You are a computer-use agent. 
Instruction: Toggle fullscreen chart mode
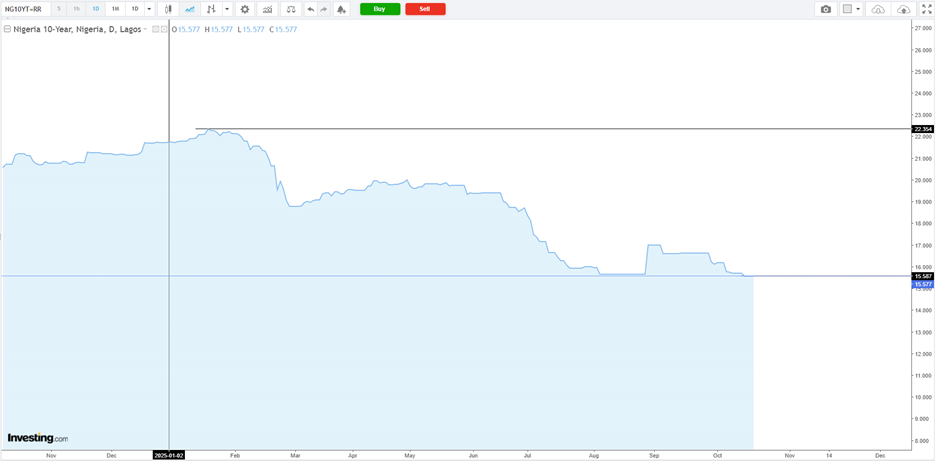tap(926, 9)
